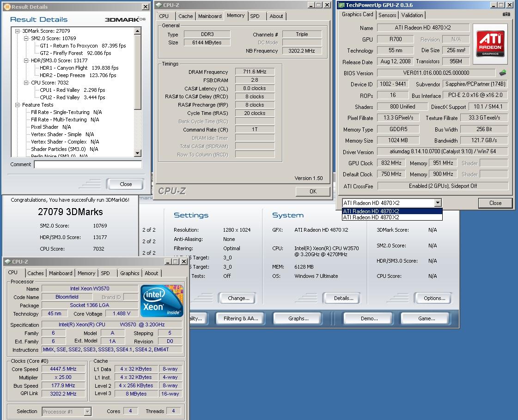Collapse the CPU Score tree node
Screen dimensions: 518x420
[26, 83]
